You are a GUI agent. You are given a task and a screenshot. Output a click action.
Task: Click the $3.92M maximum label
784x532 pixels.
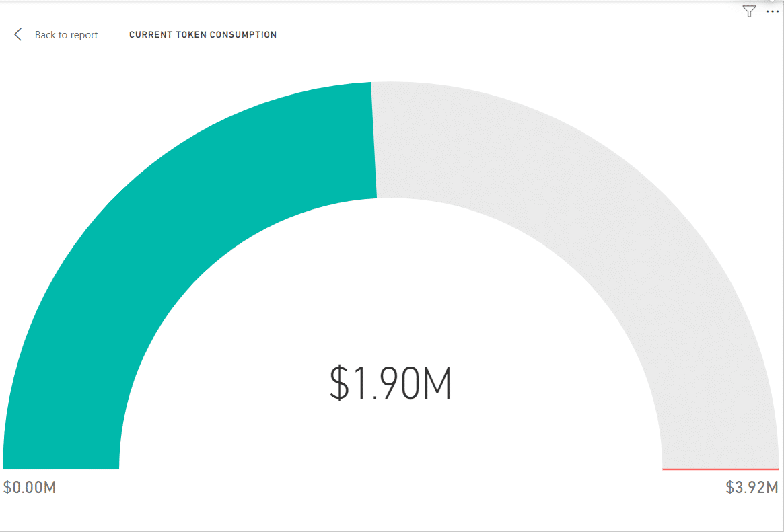click(752, 487)
